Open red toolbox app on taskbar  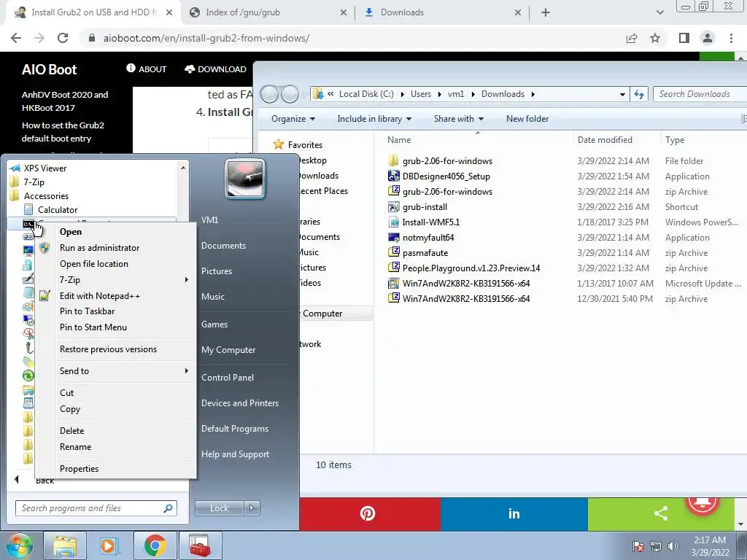(x=199, y=545)
